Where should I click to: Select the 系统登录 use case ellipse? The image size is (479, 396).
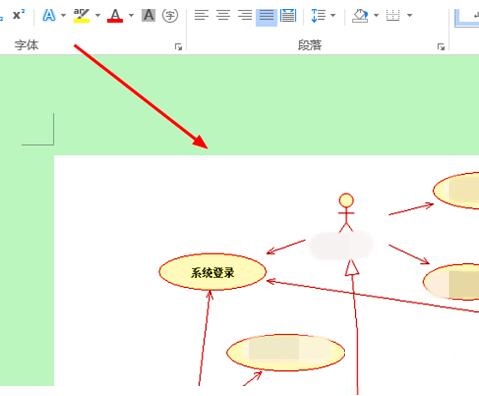click(213, 272)
